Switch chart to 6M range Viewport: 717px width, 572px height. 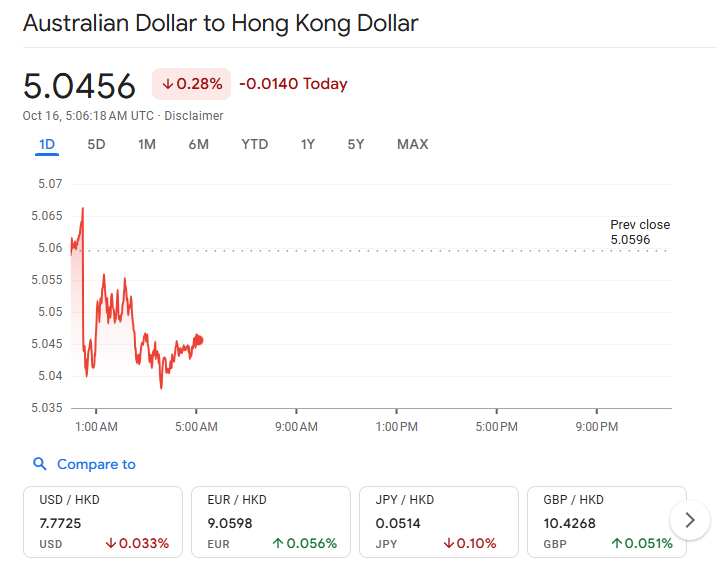point(198,144)
